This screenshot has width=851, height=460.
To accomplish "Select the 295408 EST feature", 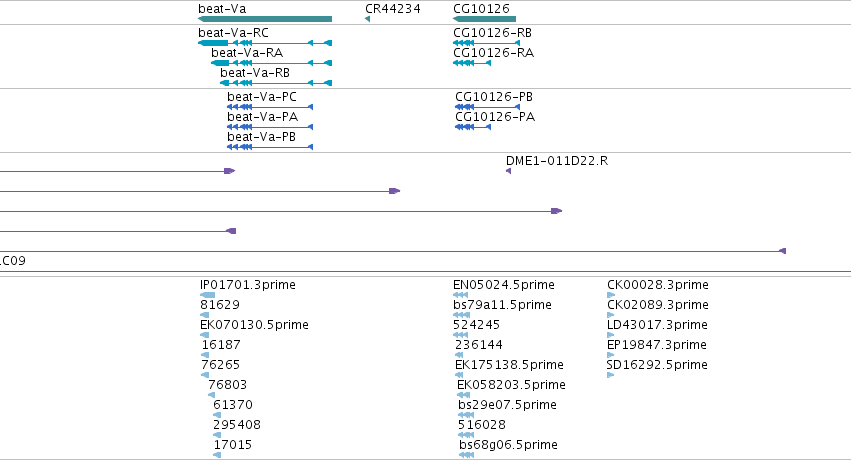I will pos(217,436).
